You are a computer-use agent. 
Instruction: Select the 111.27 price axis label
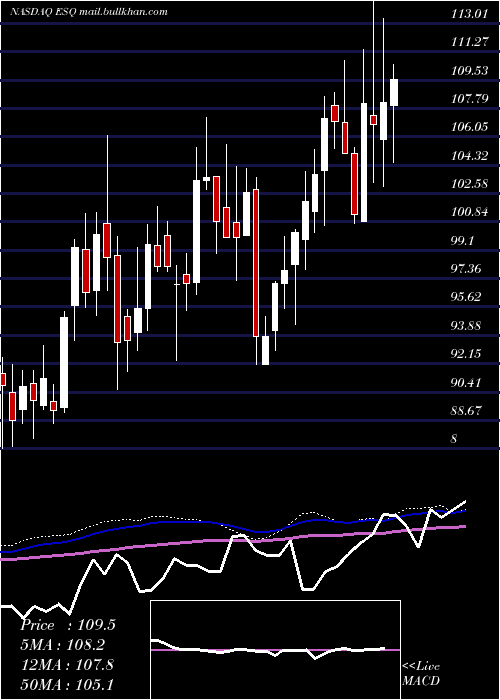point(469,42)
